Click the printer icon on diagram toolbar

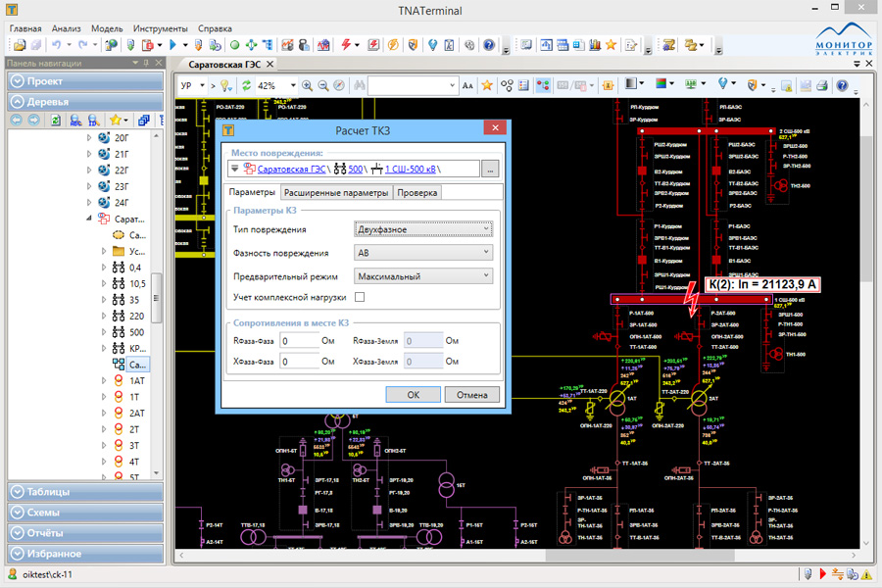[x=822, y=85]
